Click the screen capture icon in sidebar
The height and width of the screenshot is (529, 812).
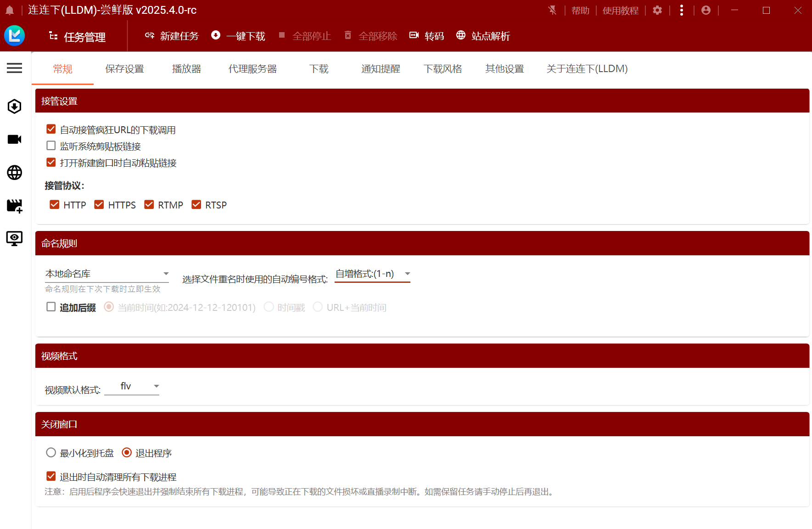tap(14, 238)
